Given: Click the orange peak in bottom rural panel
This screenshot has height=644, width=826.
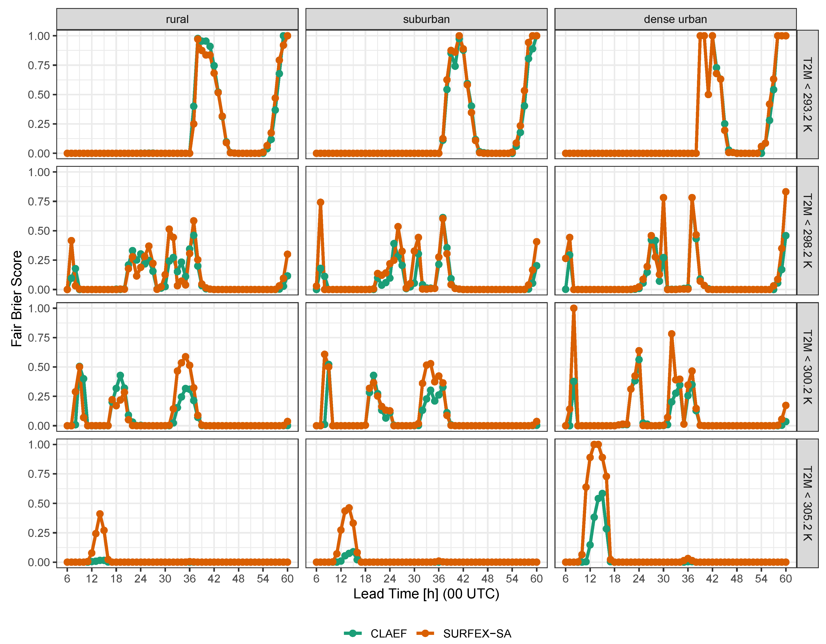Looking at the screenshot, I should (100, 513).
